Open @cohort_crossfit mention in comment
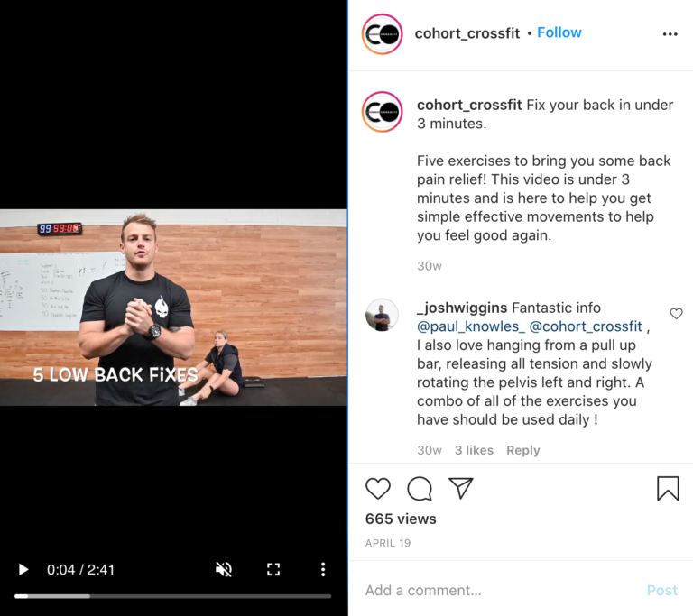The width and height of the screenshot is (693, 616). coord(585,326)
